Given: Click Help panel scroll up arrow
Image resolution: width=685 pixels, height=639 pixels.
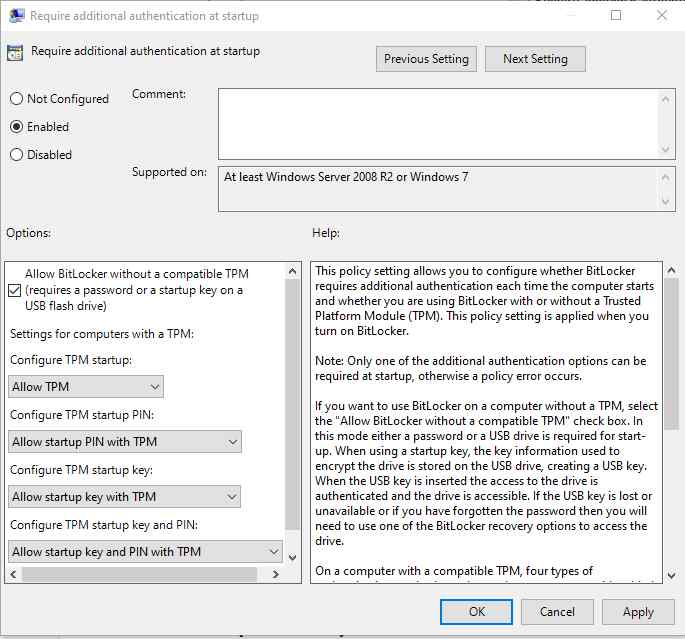Looking at the screenshot, I should 671,270.
